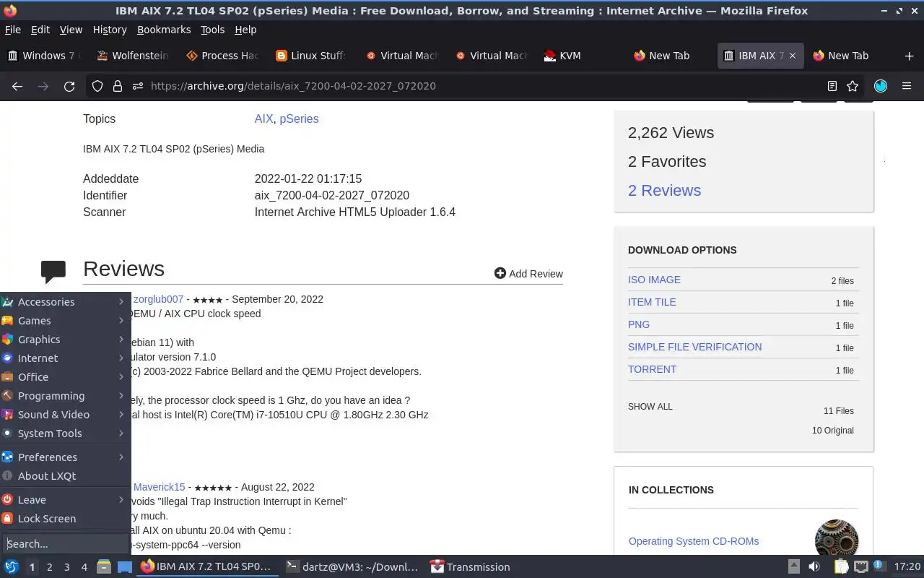
Task: Open the 2 Reviews link
Action: (x=664, y=190)
